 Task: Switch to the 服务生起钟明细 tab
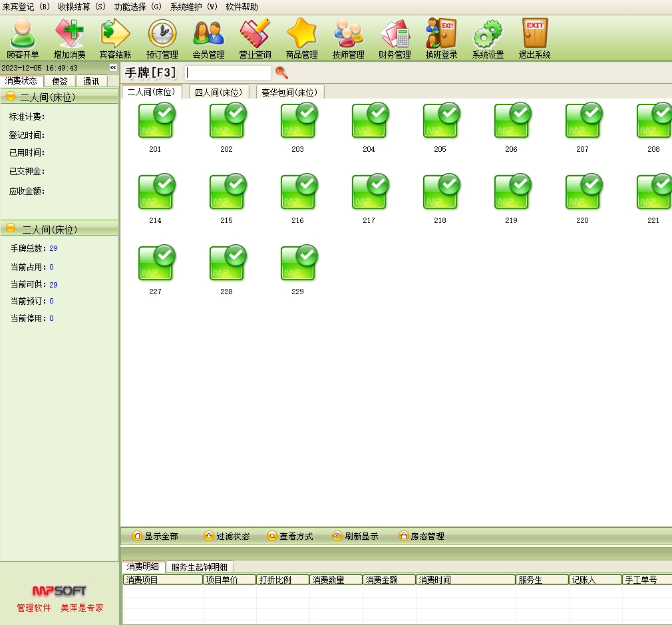click(199, 567)
